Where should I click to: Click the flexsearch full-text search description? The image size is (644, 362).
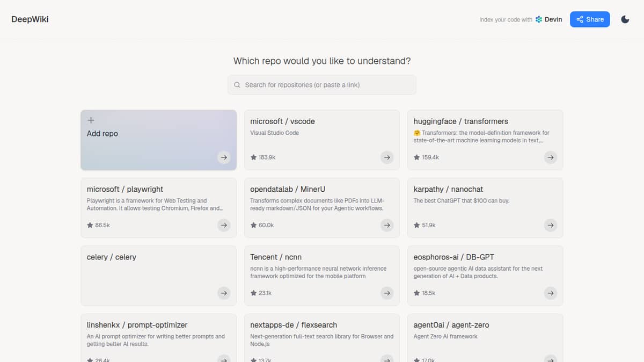[x=322, y=341]
